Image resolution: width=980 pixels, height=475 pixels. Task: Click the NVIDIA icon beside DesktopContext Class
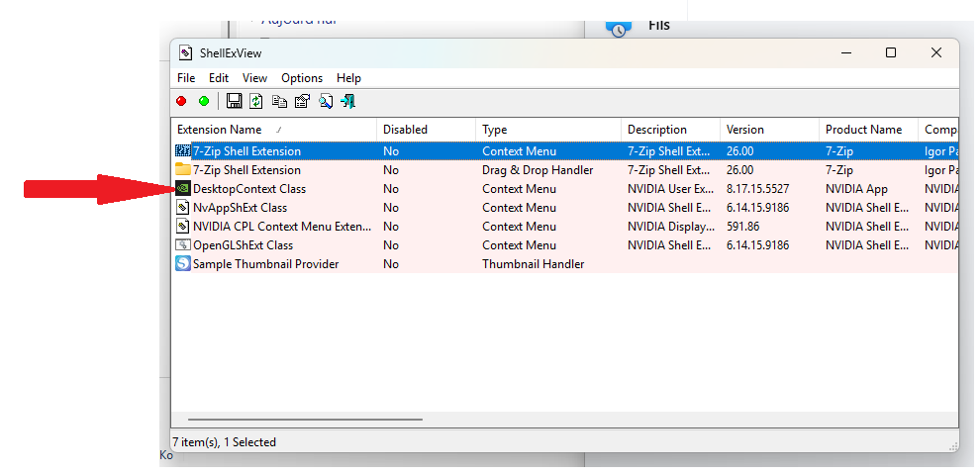pyautogui.click(x=183, y=188)
